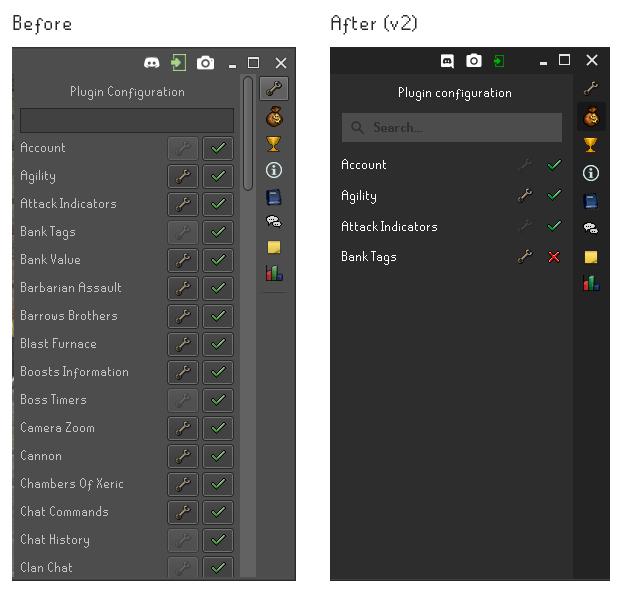Open bar chart panel in Before sidebar
Viewport: 622px width, 599px height.
pyautogui.click(x=274, y=273)
